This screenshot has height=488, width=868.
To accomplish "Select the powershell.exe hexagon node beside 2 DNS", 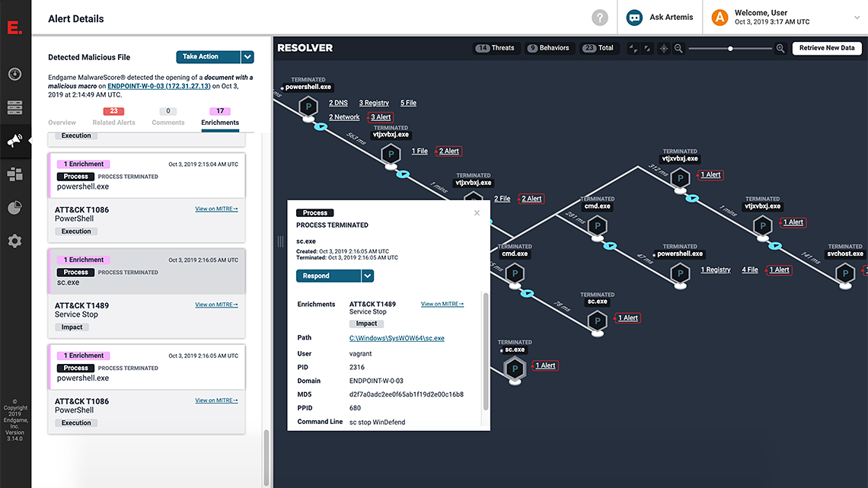I will tap(308, 106).
